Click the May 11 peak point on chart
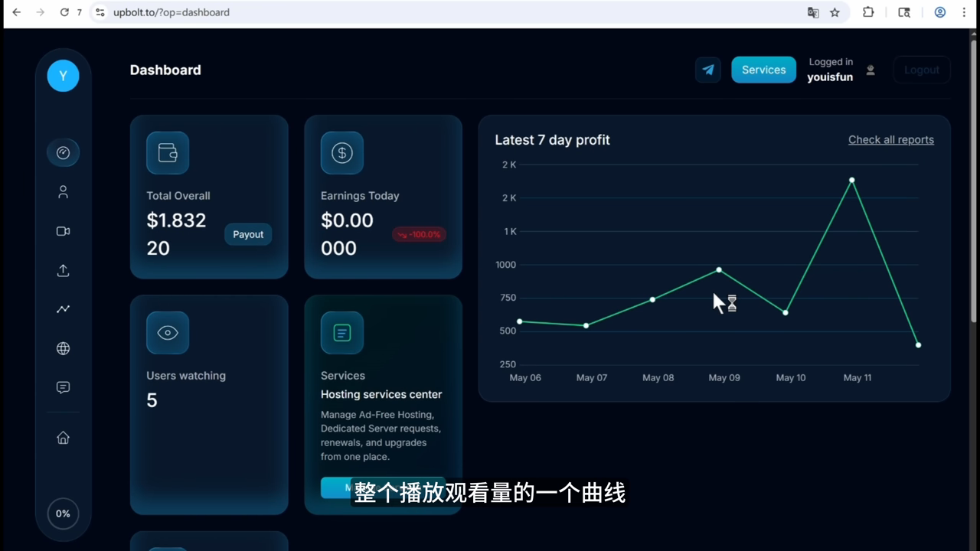This screenshot has height=551, width=980. 851,180
